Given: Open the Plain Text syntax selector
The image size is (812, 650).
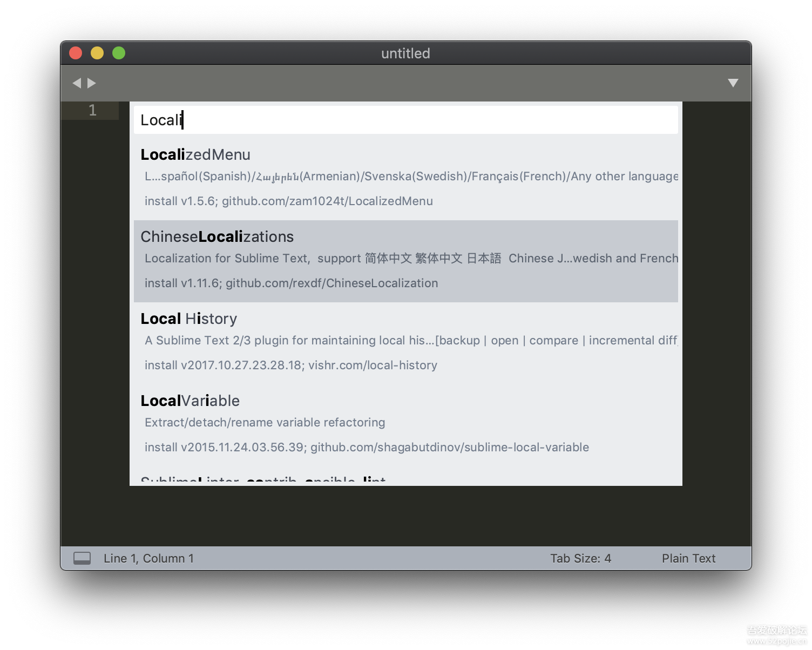Looking at the screenshot, I should (x=688, y=558).
